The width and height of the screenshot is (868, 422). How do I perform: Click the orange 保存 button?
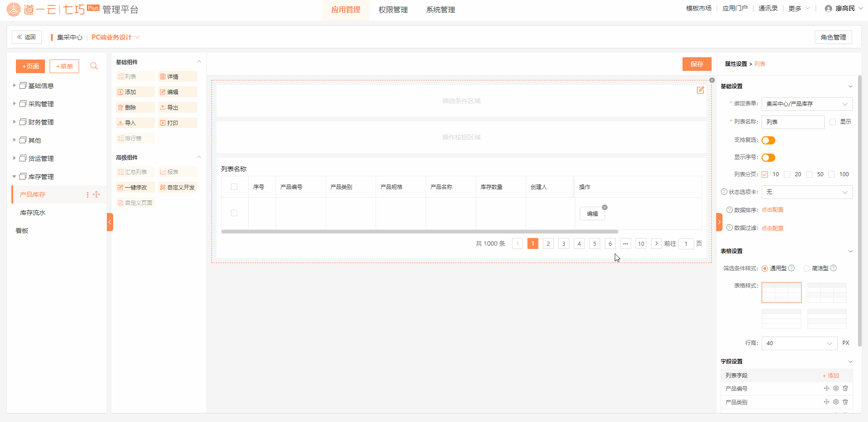(697, 64)
